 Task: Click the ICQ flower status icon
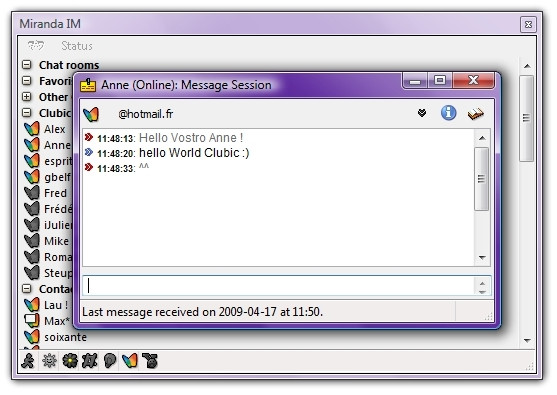(70, 361)
